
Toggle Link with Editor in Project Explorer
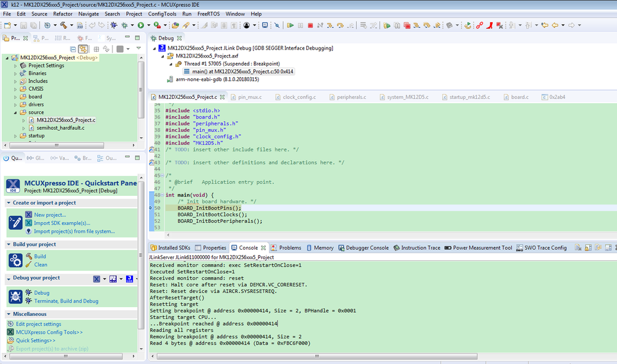[x=83, y=49]
